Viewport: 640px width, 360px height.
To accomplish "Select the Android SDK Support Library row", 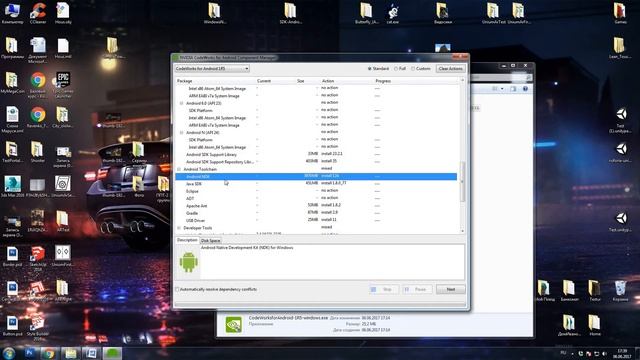I will click(316, 154).
